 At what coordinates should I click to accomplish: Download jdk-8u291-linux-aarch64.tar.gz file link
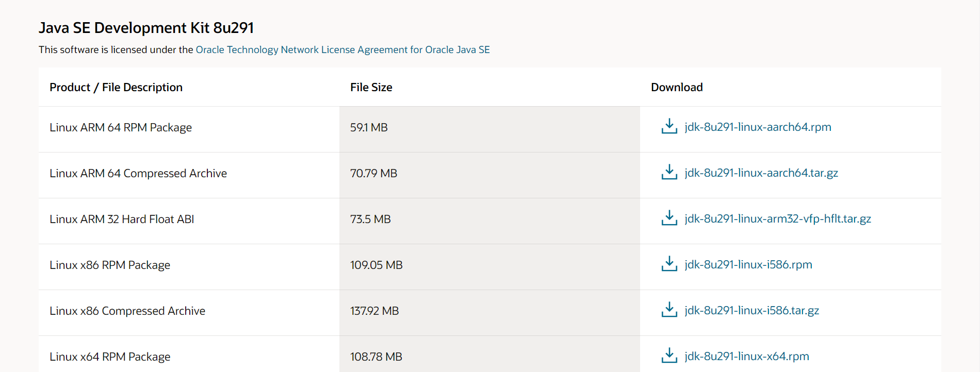(x=761, y=173)
